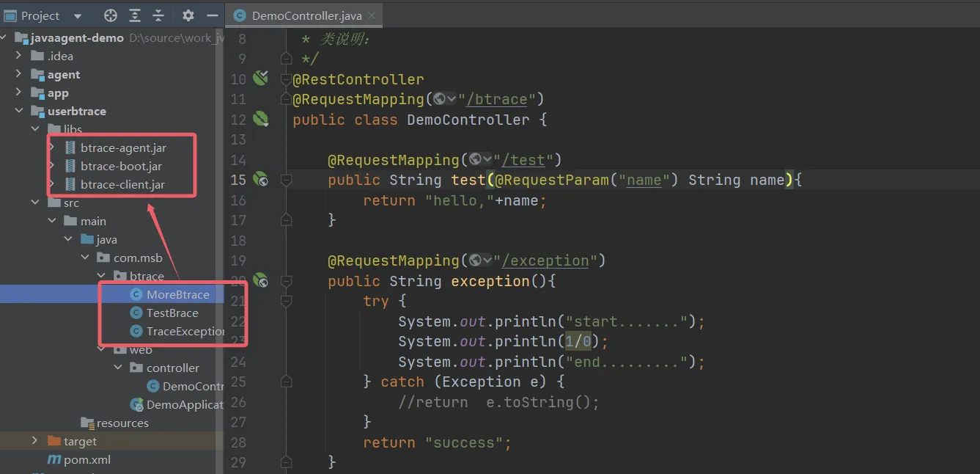This screenshot has width=980, height=474.
Task: Click the locate opened file crosshair icon
Action: (x=111, y=15)
